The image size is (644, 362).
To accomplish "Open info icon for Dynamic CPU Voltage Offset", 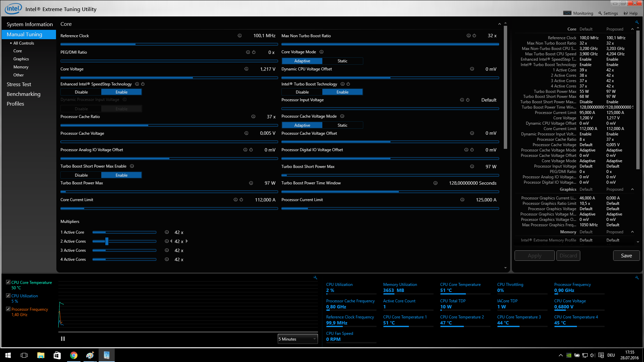I will pos(472,69).
